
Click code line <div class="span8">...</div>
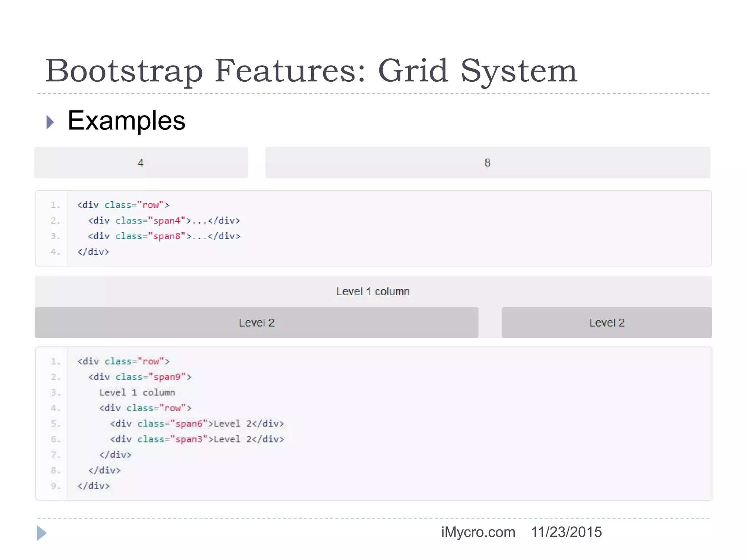pyautogui.click(x=164, y=236)
